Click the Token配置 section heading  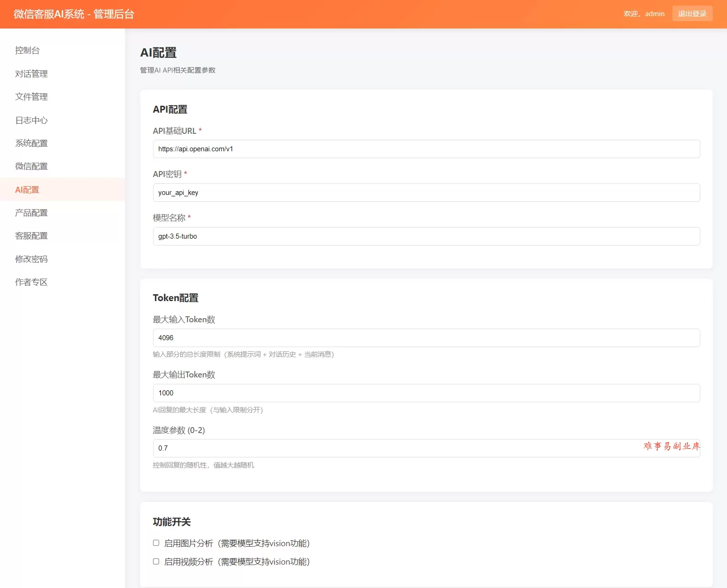coord(176,298)
